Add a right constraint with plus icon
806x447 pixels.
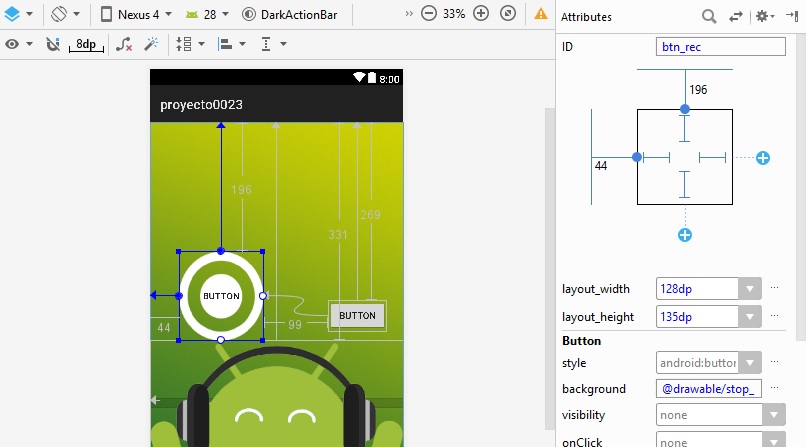click(x=762, y=158)
